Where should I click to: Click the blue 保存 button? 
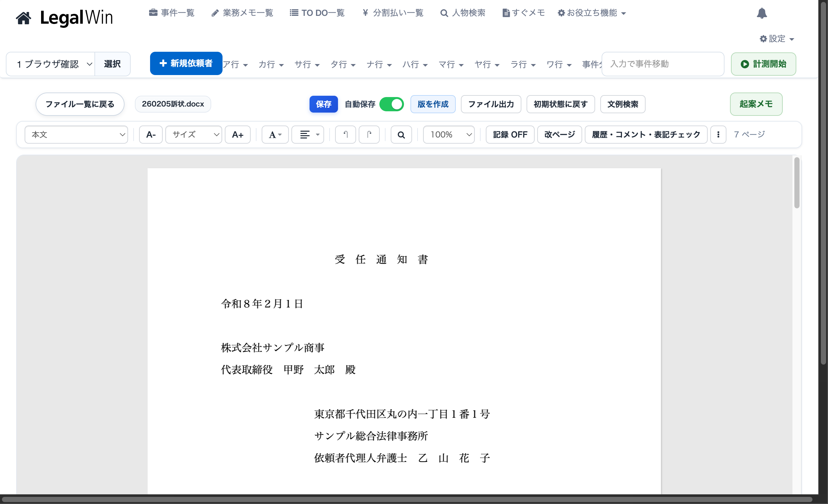(323, 104)
